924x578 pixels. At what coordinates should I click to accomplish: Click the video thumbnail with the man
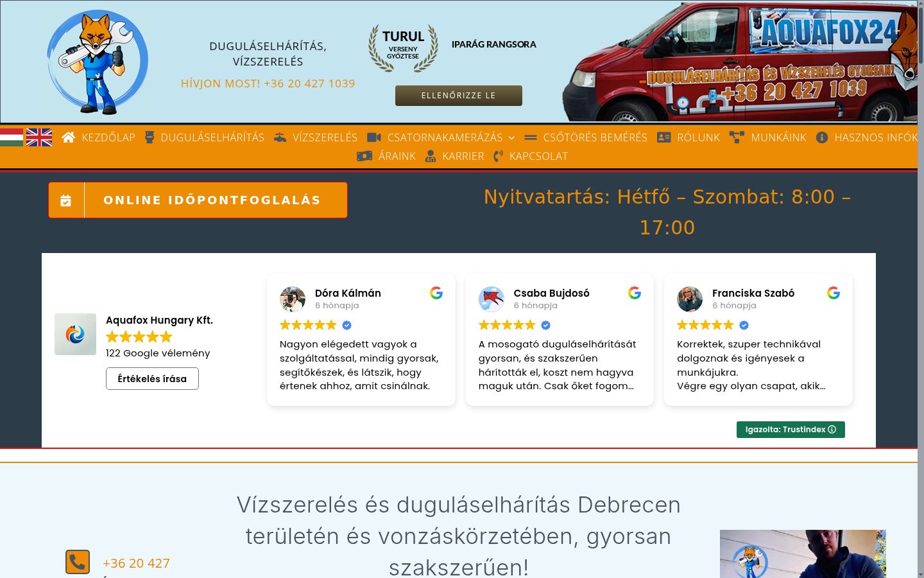[x=803, y=554]
